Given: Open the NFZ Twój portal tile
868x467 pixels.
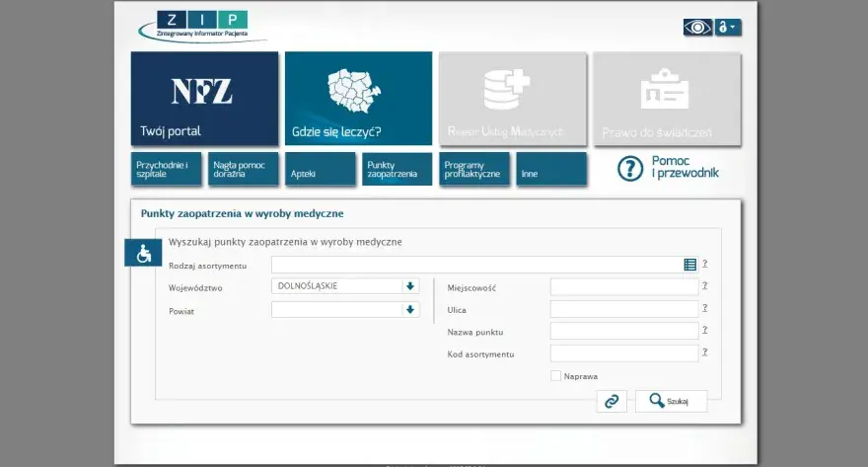Looking at the screenshot, I should [205, 99].
